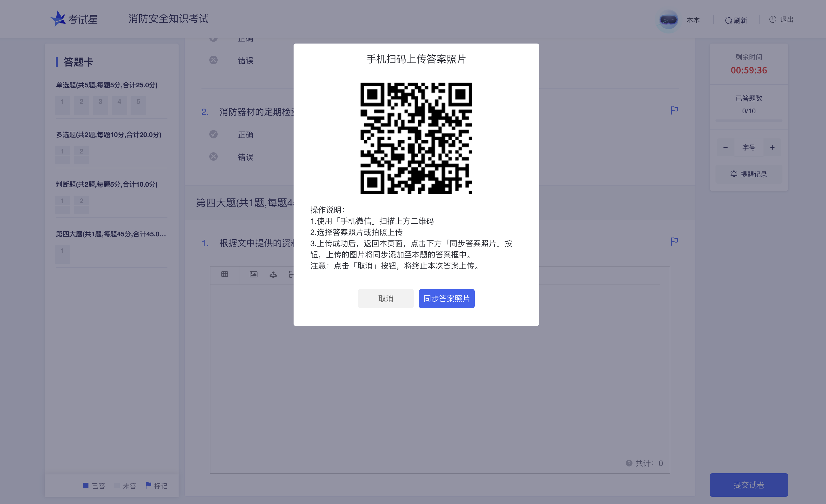Viewport: 826px width, 504px height.
Task: Go to 多选题 question 1 in answer card
Action: click(62, 155)
